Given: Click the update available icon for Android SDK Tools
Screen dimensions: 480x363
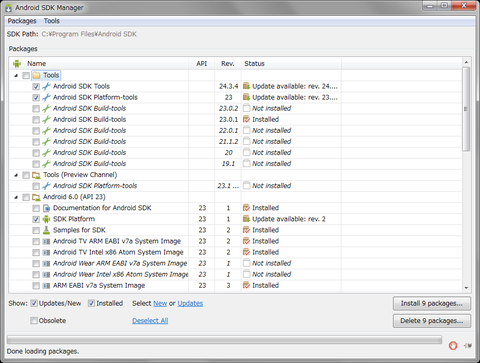Looking at the screenshot, I should 246,86.
